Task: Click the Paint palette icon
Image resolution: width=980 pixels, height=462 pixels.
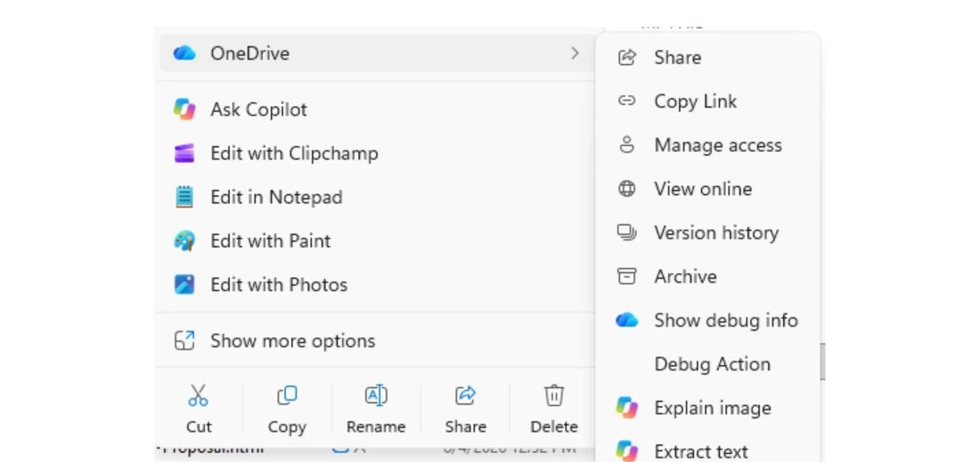Action: point(184,240)
